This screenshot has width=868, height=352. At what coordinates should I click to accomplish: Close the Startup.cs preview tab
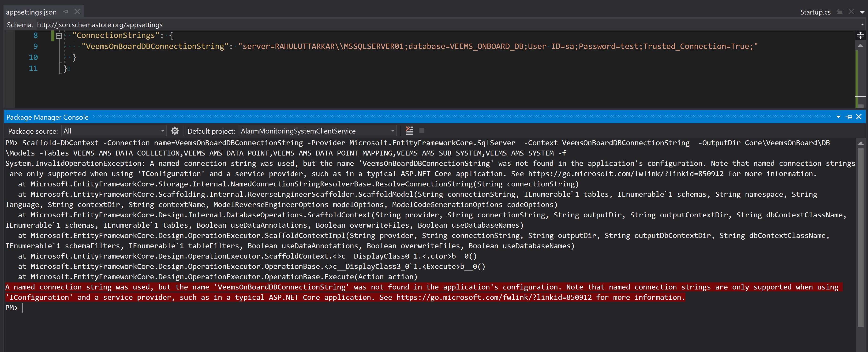(x=851, y=12)
